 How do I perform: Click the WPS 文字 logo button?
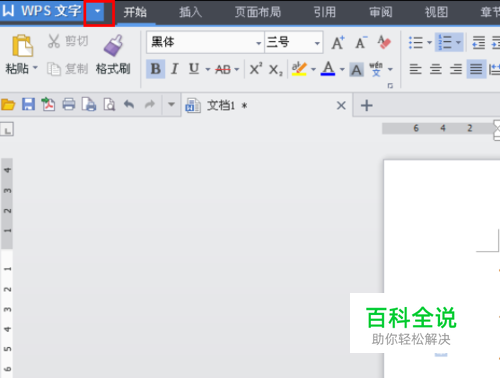[x=42, y=11]
